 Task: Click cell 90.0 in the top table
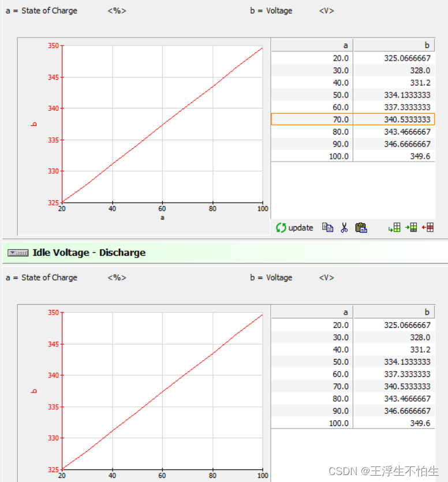click(312, 144)
